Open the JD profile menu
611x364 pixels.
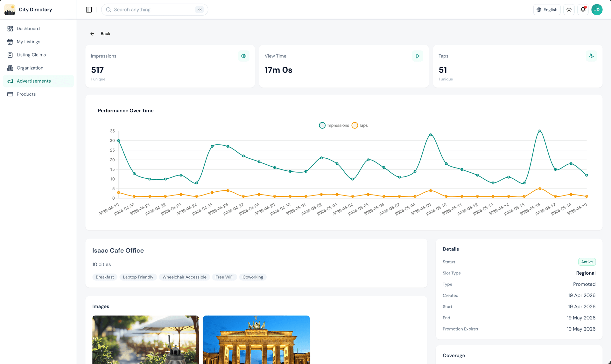(x=597, y=10)
